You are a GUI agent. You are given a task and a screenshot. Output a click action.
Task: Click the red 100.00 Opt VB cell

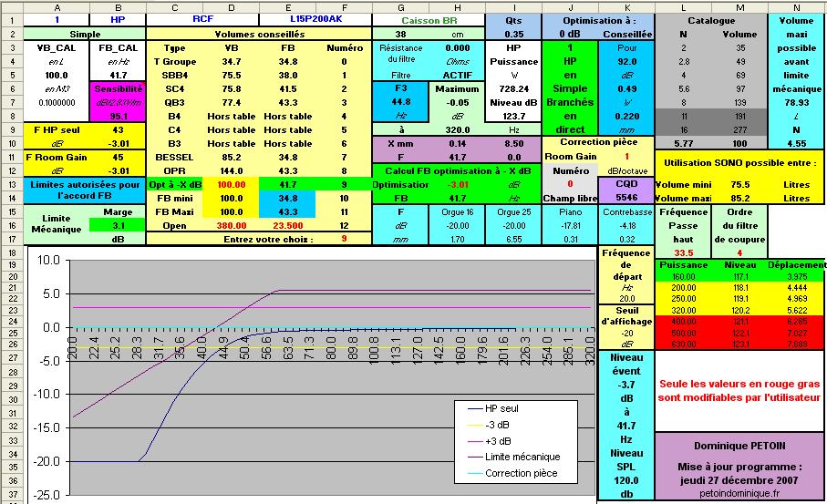pyautogui.click(x=231, y=184)
